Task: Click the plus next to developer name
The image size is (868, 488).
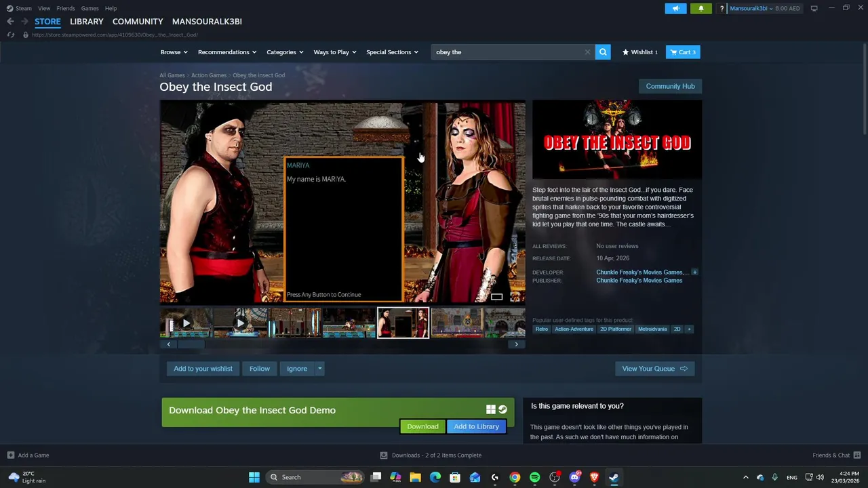Action: (x=694, y=272)
